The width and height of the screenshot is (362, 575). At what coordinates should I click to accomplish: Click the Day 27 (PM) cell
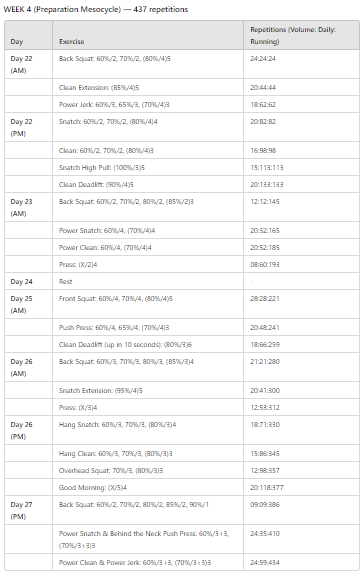pos(29,510)
